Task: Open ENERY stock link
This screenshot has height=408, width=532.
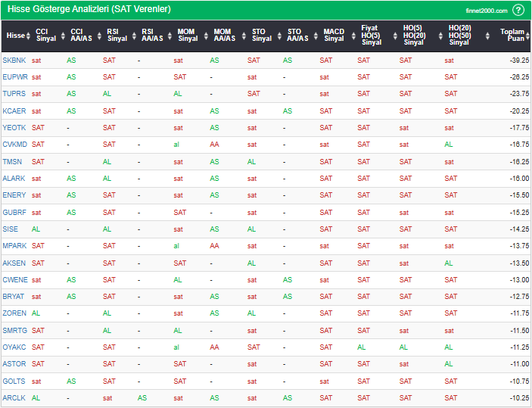Action: pyautogui.click(x=14, y=195)
